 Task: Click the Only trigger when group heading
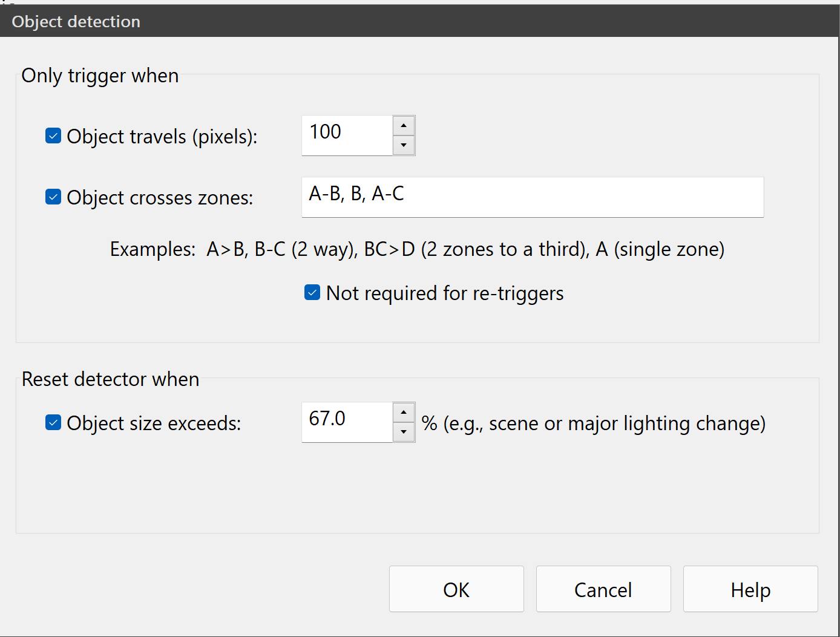100,76
